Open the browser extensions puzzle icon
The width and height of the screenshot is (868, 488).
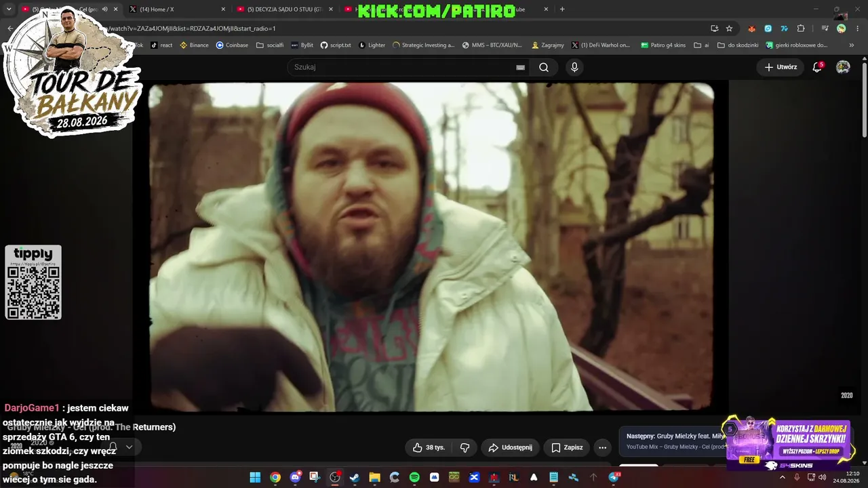pos(801,28)
